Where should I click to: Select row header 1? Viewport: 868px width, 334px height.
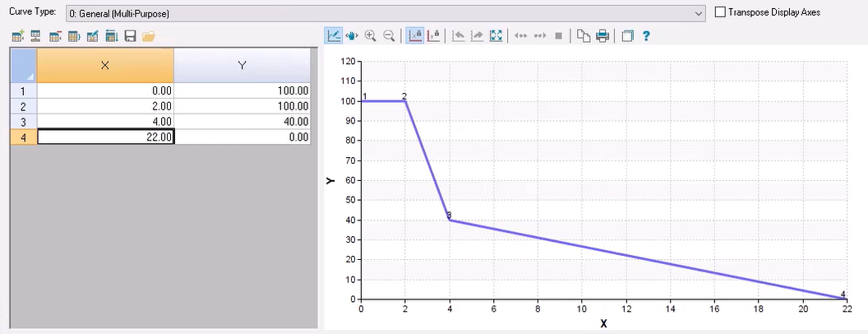[x=23, y=90]
